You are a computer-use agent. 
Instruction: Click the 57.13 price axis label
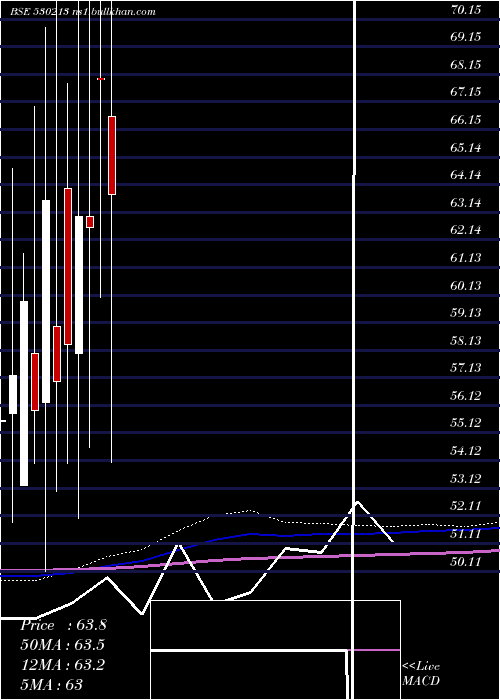[x=466, y=368]
